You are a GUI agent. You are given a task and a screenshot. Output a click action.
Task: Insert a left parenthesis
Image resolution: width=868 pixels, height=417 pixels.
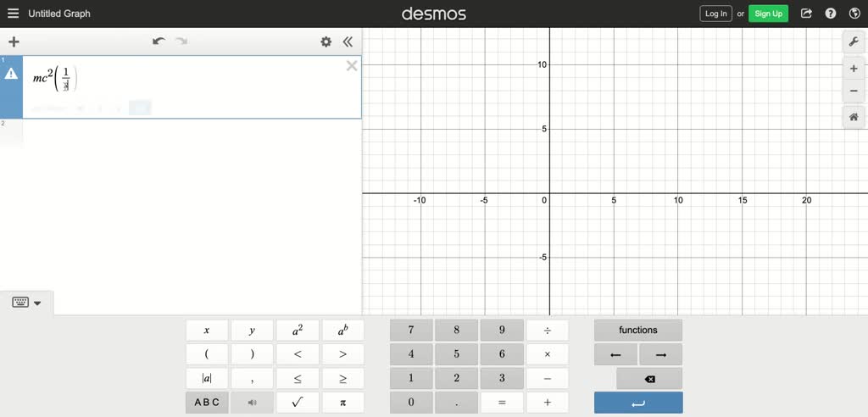[207, 354]
